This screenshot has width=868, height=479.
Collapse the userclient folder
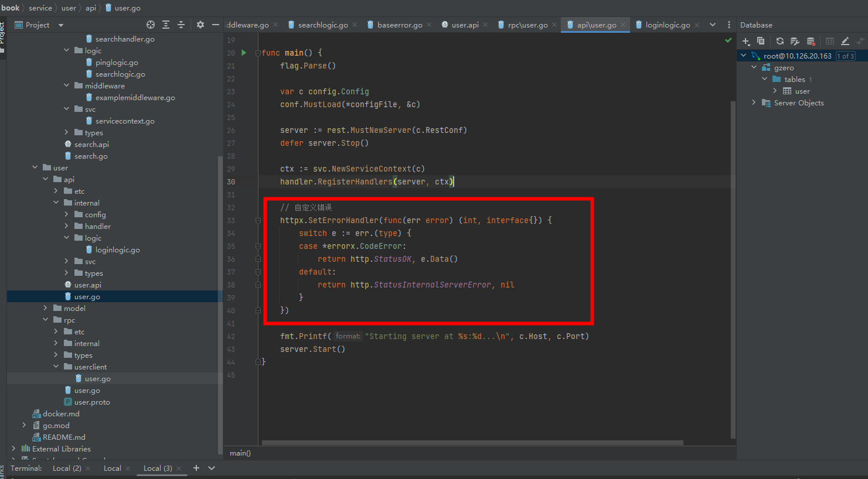pos(56,367)
